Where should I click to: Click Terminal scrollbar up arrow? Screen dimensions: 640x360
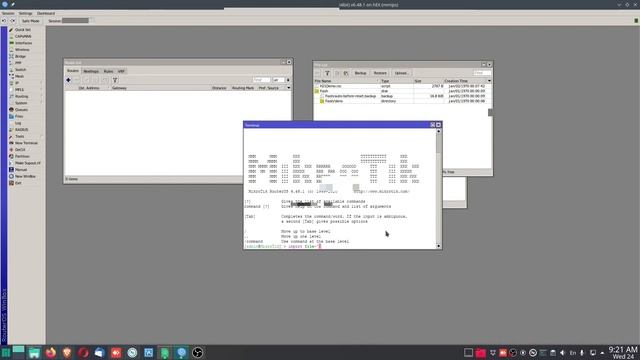click(x=439, y=131)
